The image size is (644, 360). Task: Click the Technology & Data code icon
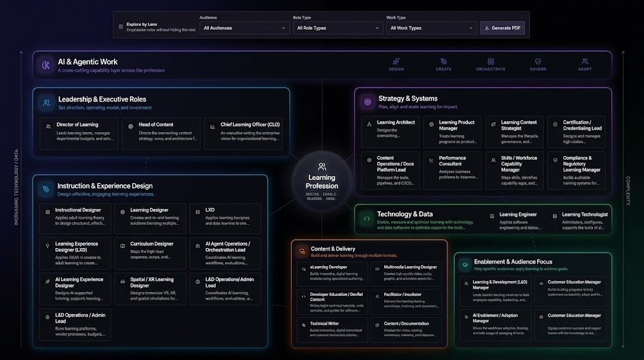pos(367,218)
